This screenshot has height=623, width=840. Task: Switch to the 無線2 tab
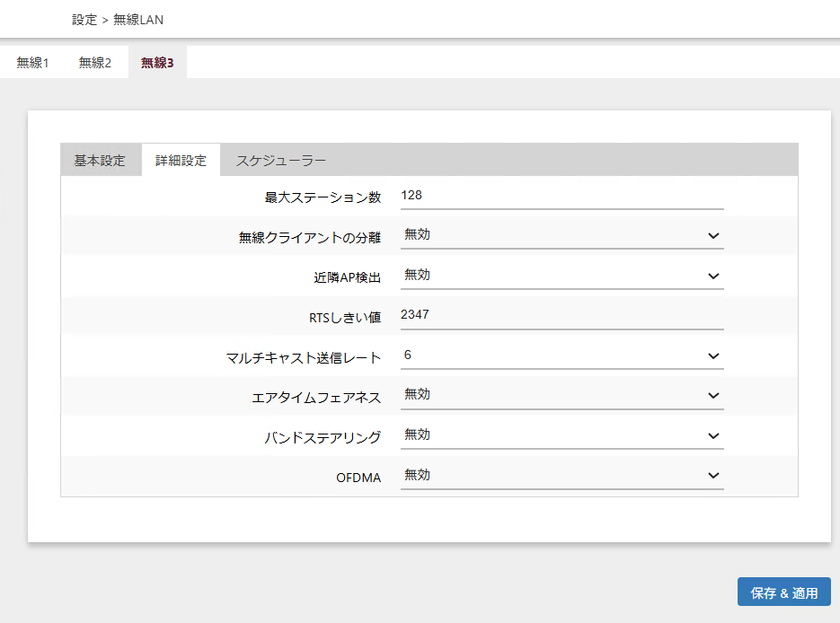click(95, 63)
